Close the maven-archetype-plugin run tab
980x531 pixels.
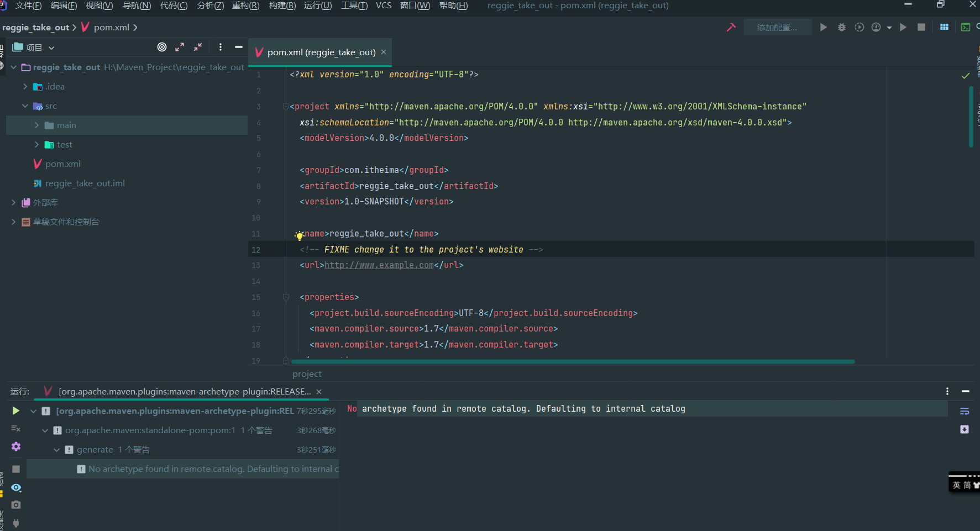(319, 392)
